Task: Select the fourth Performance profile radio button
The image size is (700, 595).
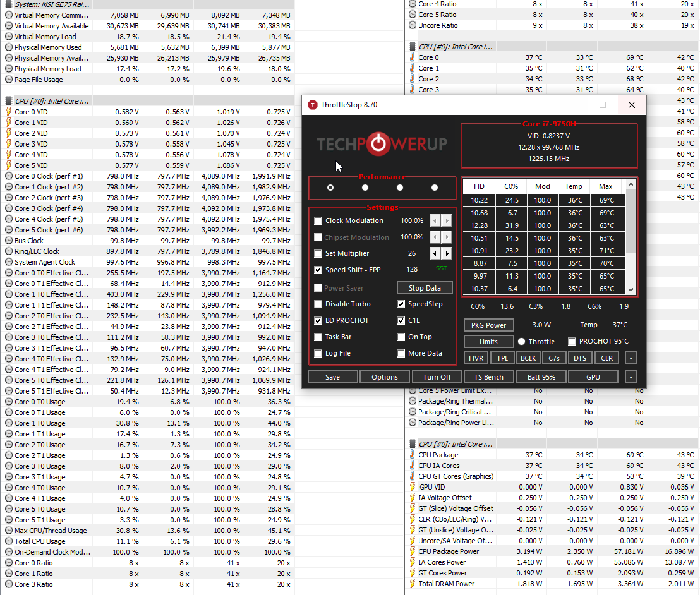Action: point(435,188)
